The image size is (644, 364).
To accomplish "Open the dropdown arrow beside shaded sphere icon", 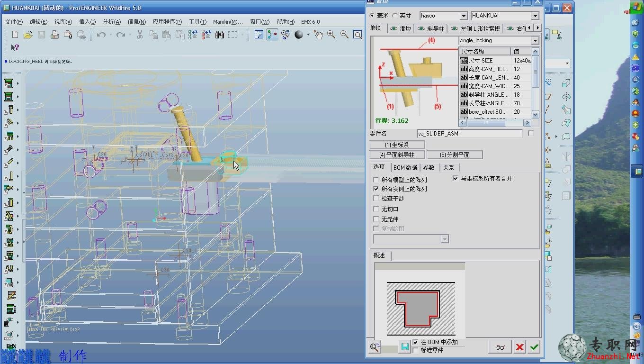I will coord(308,35).
